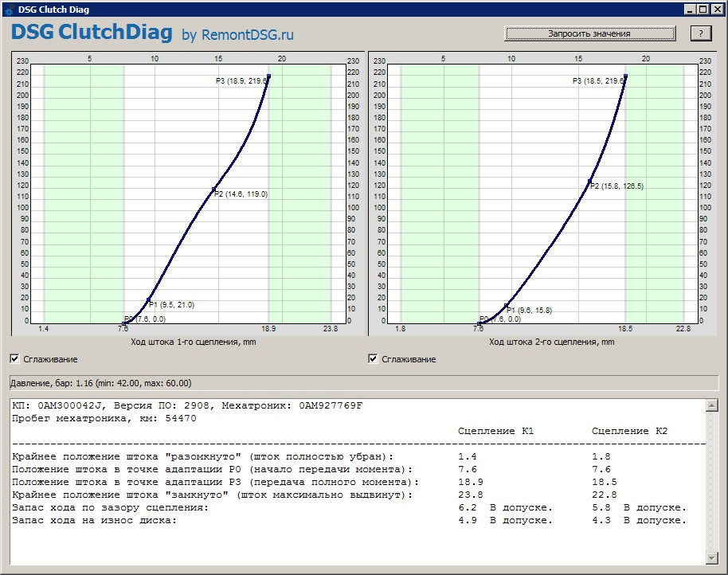Click the K1 value '18.9' in the P3 row
Viewport: 728px width, 575px height.
click(471, 482)
